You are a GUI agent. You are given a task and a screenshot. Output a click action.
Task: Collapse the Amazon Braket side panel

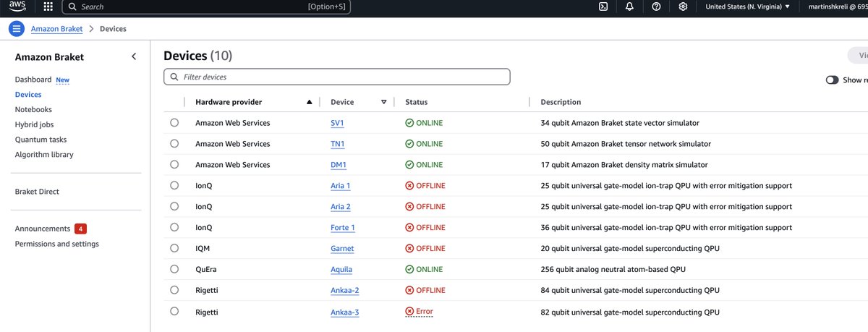pyautogui.click(x=134, y=56)
